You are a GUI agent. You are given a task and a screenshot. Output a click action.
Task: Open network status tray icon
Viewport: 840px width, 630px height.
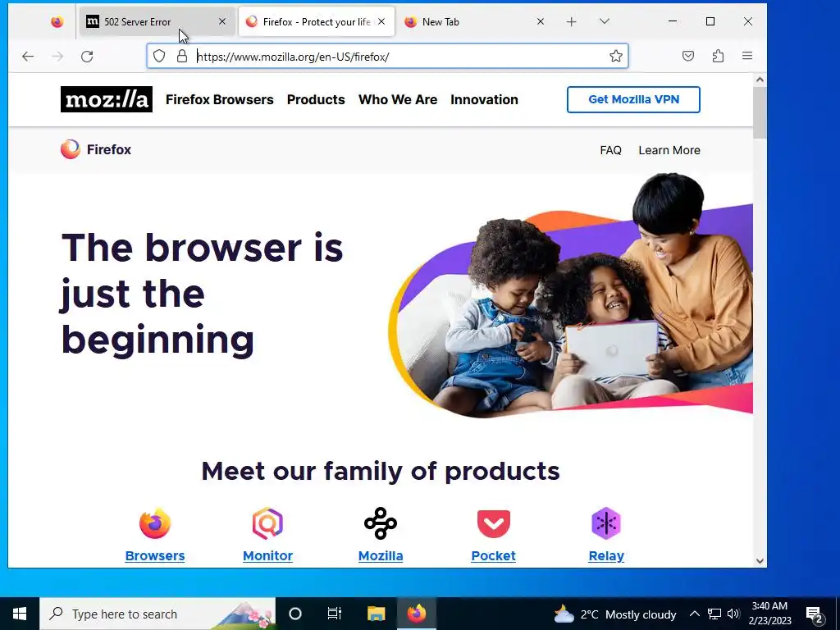[714, 614]
